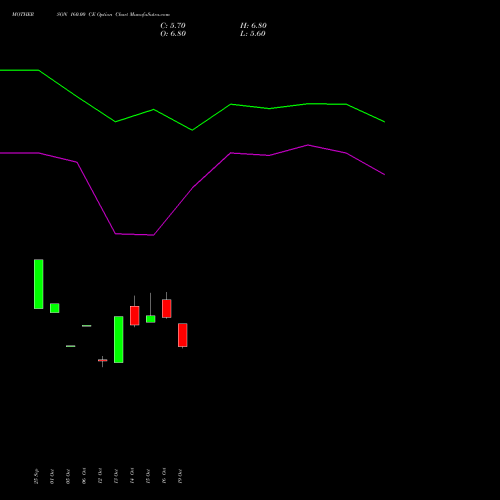Click the green candle for 15 Oct
The width and height of the screenshot is (500, 500).
point(151,319)
